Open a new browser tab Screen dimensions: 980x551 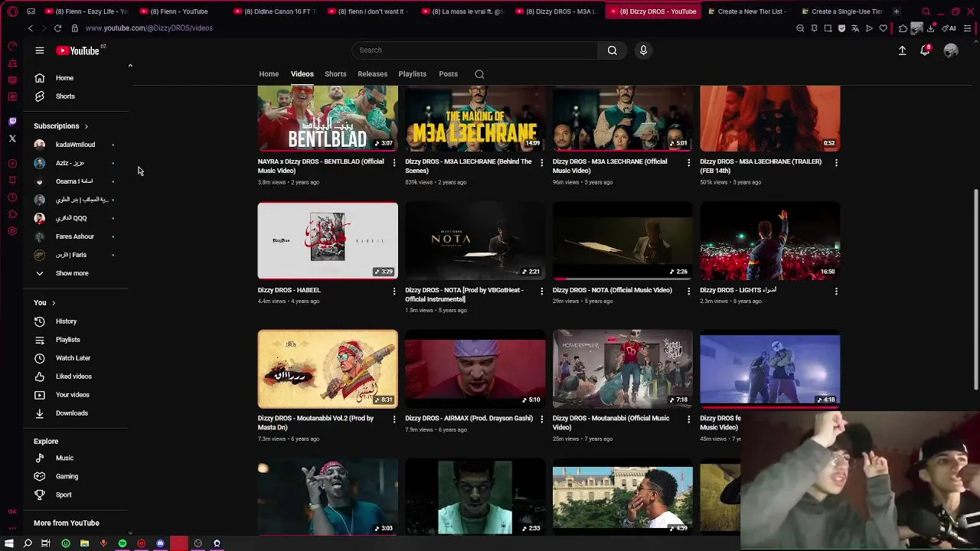(896, 11)
